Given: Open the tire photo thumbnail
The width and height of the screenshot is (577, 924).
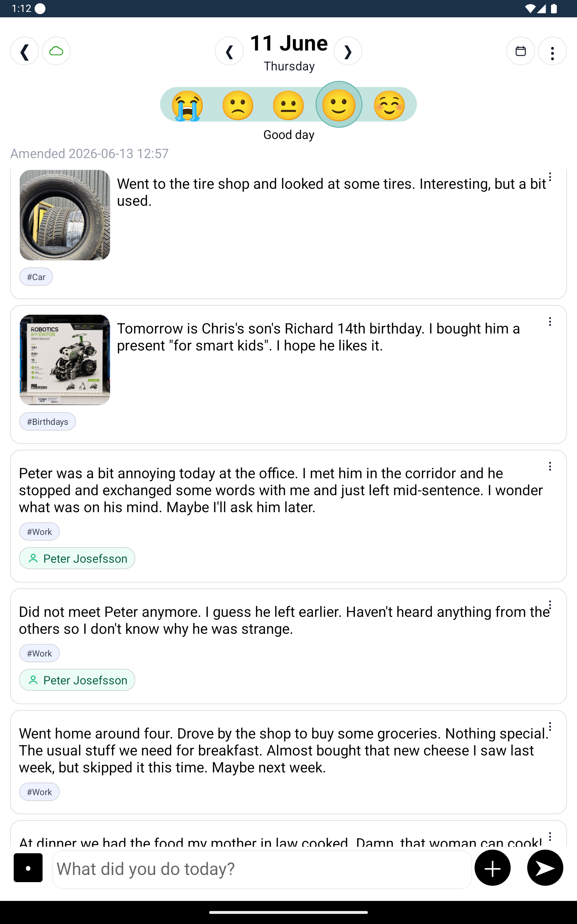Looking at the screenshot, I should click(x=65, y=215).
